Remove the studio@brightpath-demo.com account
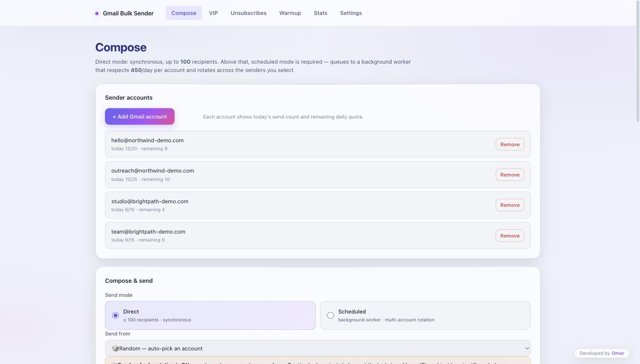640x364 pixels. click(510, 205)
